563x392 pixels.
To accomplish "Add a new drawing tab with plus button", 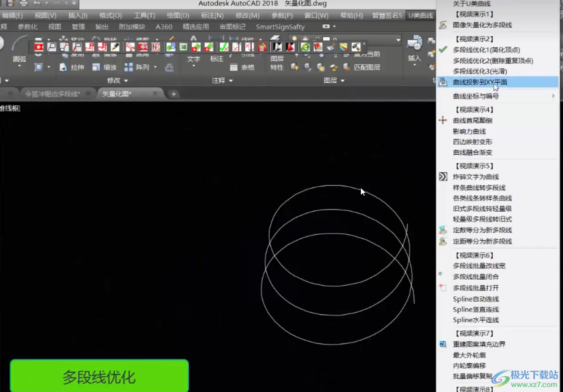I will pyautogui.click(x=174, y=94).
